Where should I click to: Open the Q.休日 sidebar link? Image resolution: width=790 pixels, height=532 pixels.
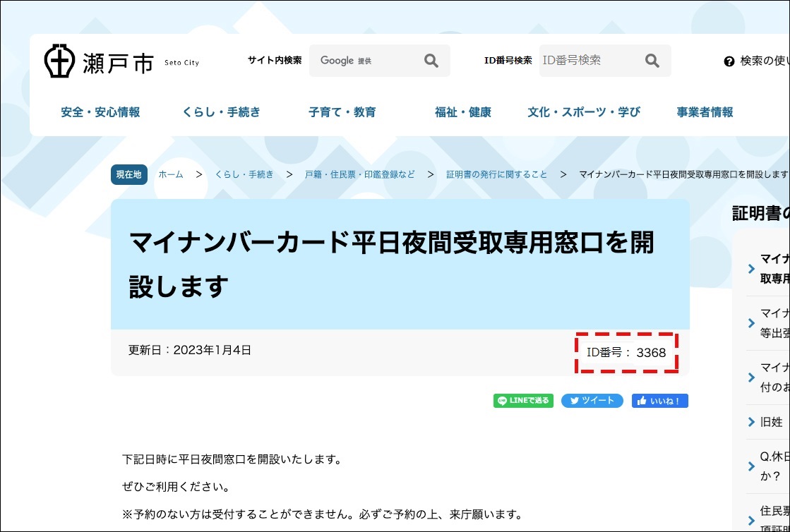pos(774,468)
